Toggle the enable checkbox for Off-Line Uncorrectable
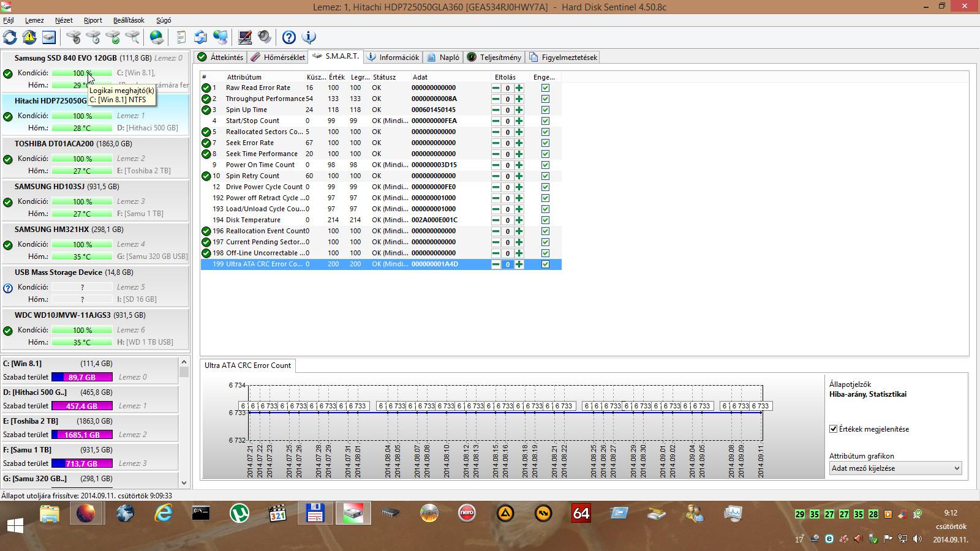The width and height of the screenshot is (980, 551). pos(545,253)
